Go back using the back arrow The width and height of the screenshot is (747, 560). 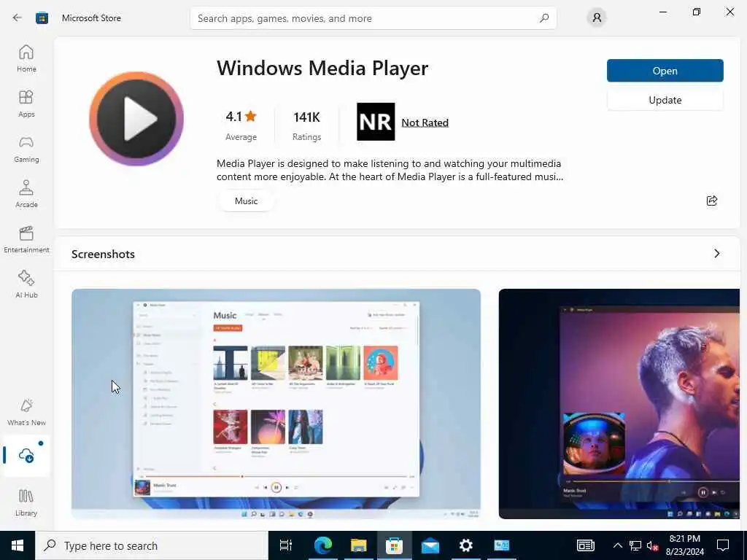tap(18, 18)
